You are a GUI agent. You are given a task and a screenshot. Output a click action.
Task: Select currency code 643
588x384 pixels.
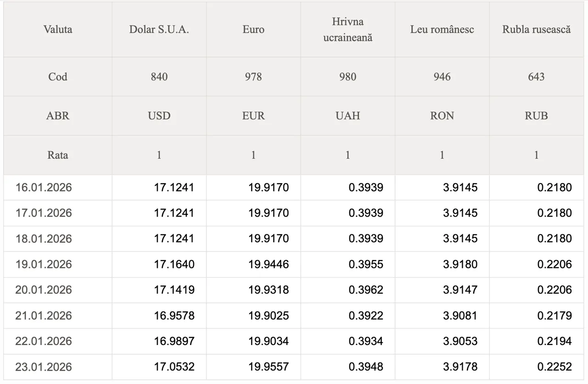pyautogui.click(x=537, y=77)
